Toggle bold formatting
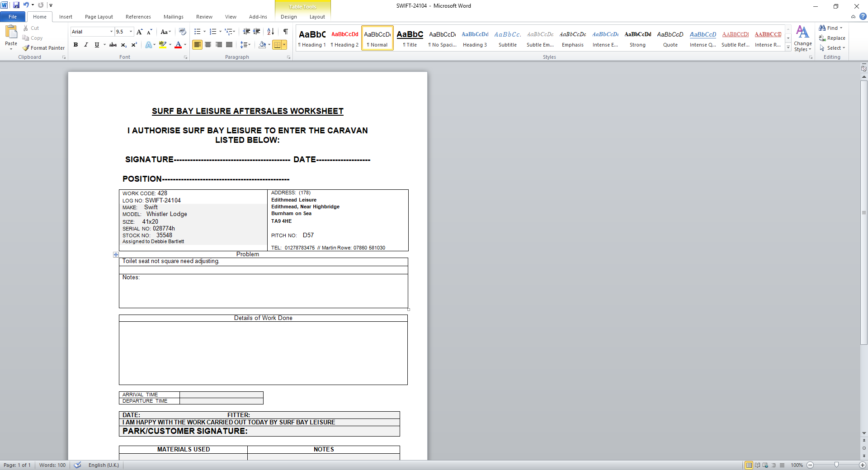This screenshot has width=868, height=470. [75, 45]
